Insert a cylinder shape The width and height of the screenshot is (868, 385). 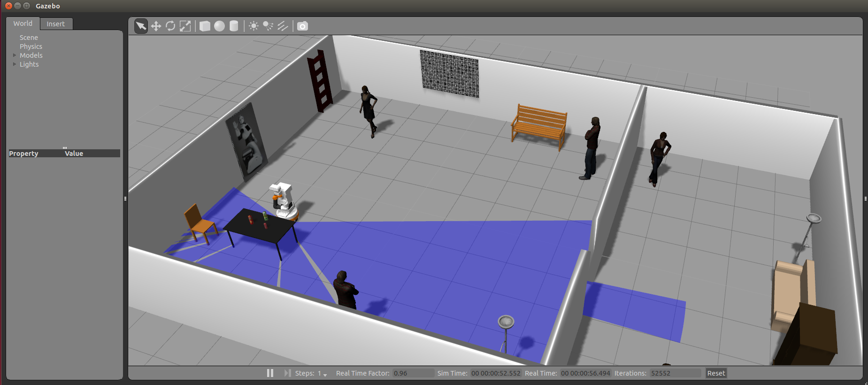pos(234,26)
